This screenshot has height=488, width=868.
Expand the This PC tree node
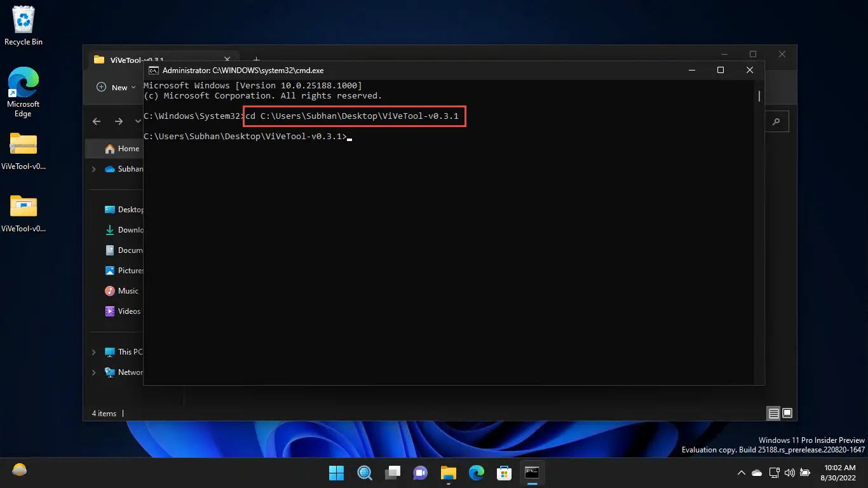(94, 352)
